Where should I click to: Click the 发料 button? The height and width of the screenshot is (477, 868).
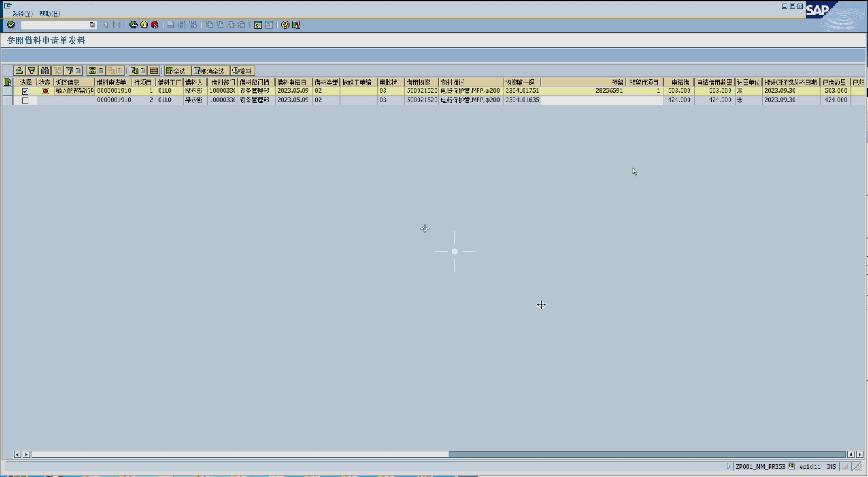242,71
